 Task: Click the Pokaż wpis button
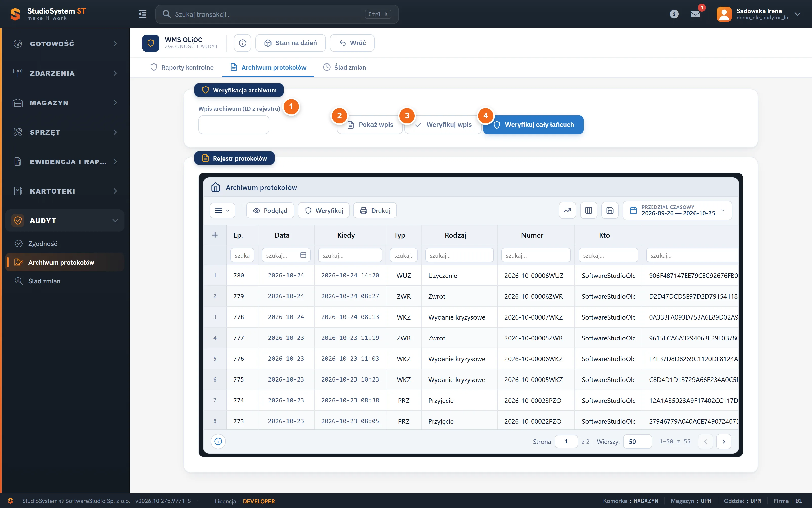point(370,125)
